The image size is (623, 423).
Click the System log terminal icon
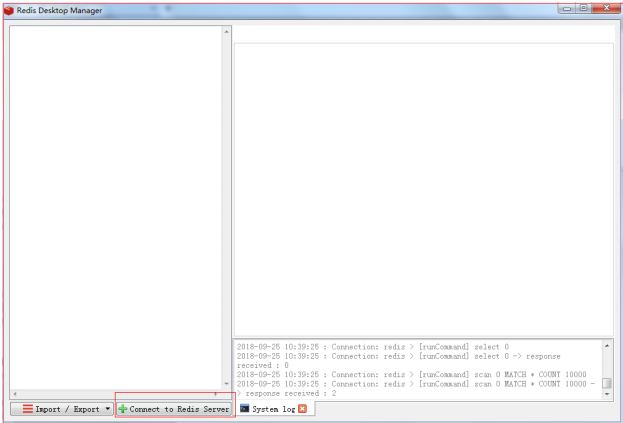coord(245,408)
